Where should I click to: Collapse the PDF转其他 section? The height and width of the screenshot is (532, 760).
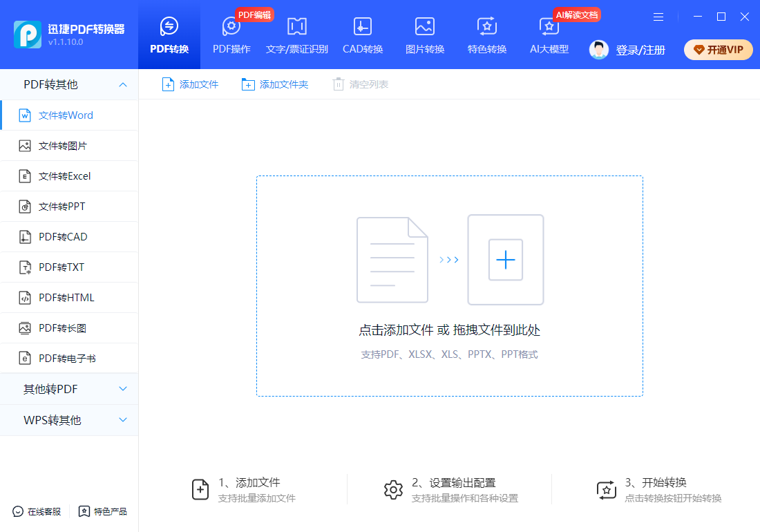click(69, 84)
